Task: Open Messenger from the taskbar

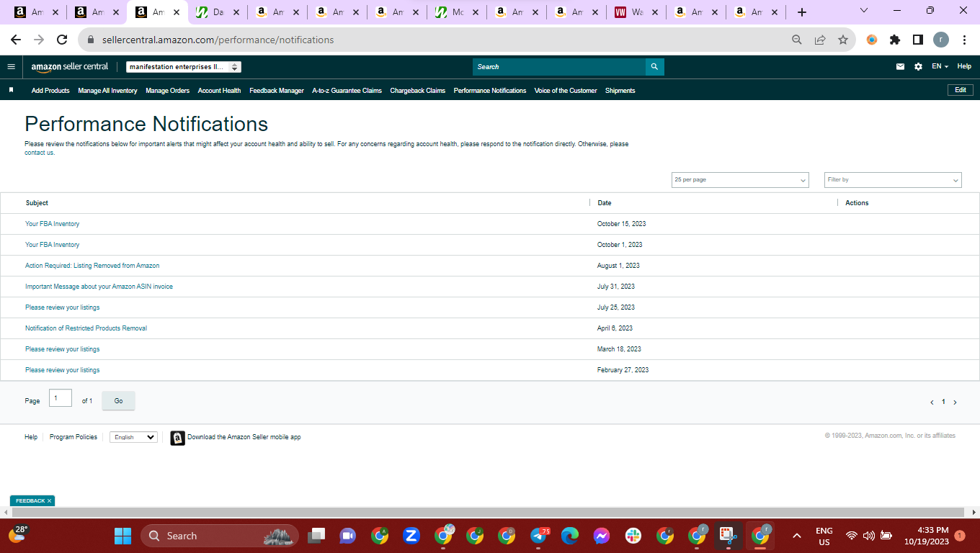Action: 602,536
